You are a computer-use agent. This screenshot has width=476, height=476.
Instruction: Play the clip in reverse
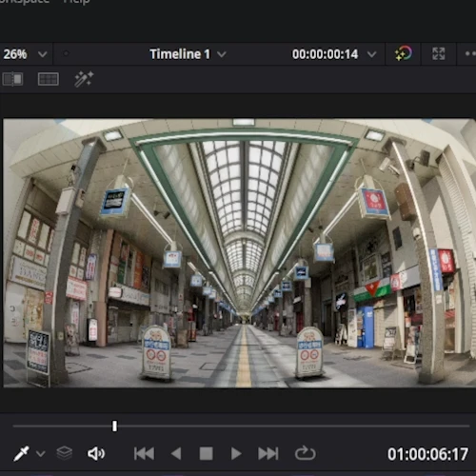(x=176, y=453)
